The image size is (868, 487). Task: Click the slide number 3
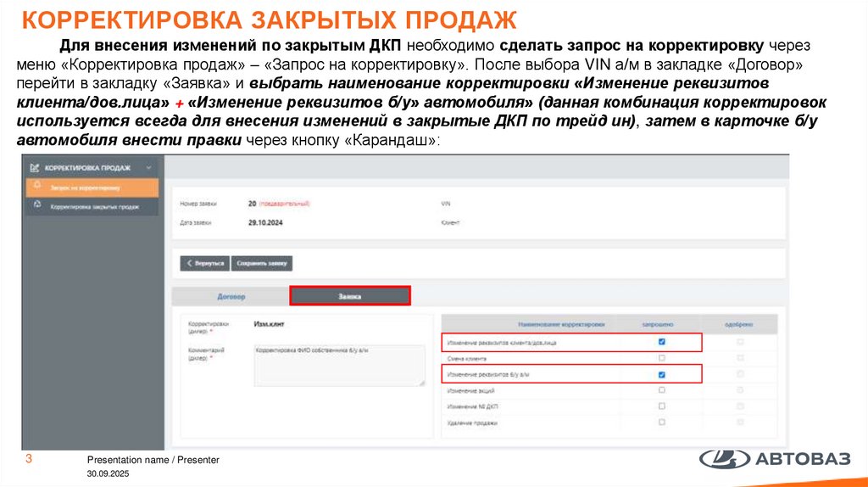pyautogui.click(x=29, y=459)
